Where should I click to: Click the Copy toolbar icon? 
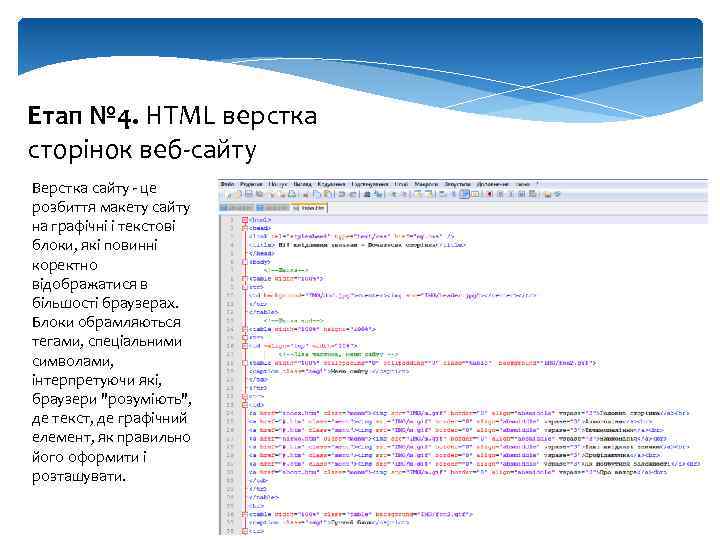[x=316, y=195]
